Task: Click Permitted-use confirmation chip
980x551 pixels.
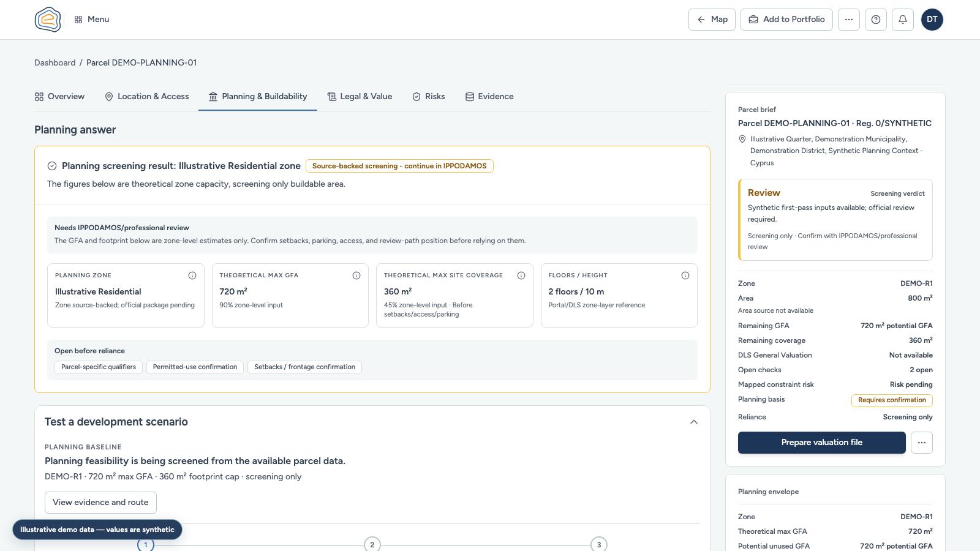Action: (195, 367)
